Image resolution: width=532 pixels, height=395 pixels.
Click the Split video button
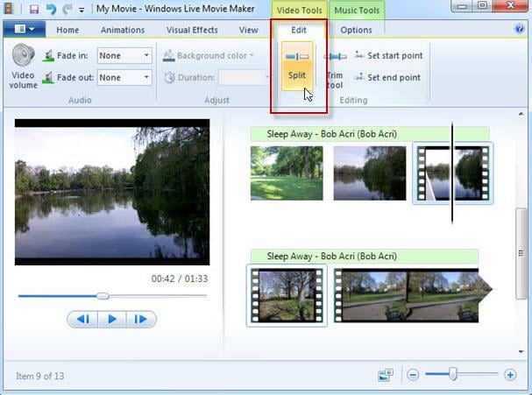[x=297, y=66]
